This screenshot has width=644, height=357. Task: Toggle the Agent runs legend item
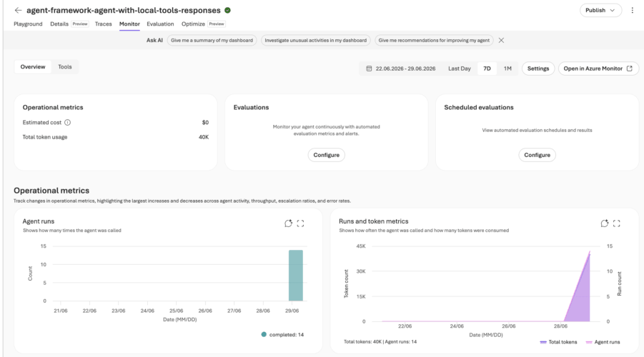(603, 342)
